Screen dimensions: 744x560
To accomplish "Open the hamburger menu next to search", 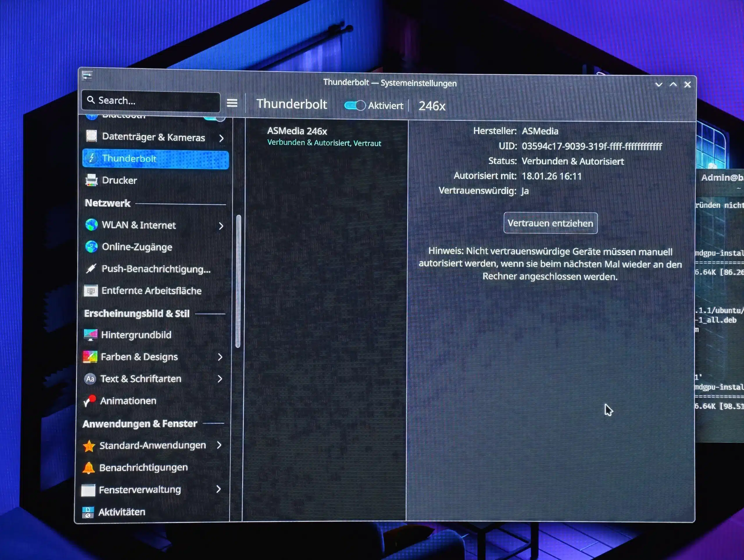I will coord(232,103).
